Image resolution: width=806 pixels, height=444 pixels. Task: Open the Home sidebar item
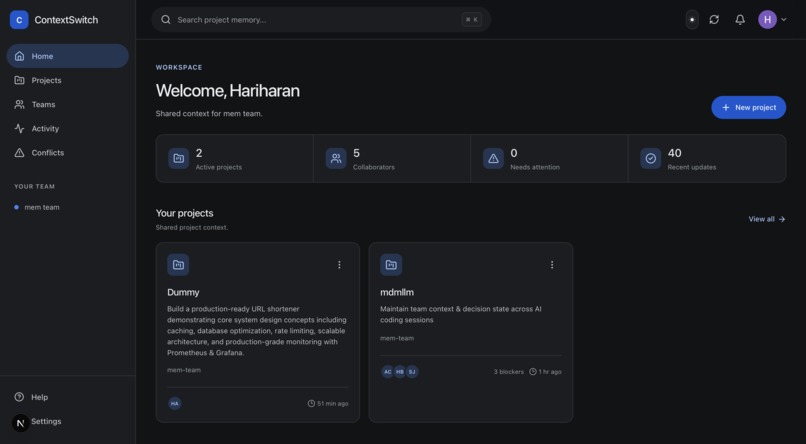67,56
